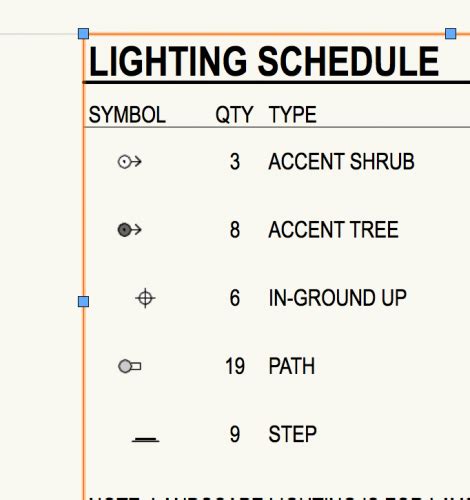
Task: Click the accent tree filled symbol
Action: 130,230
